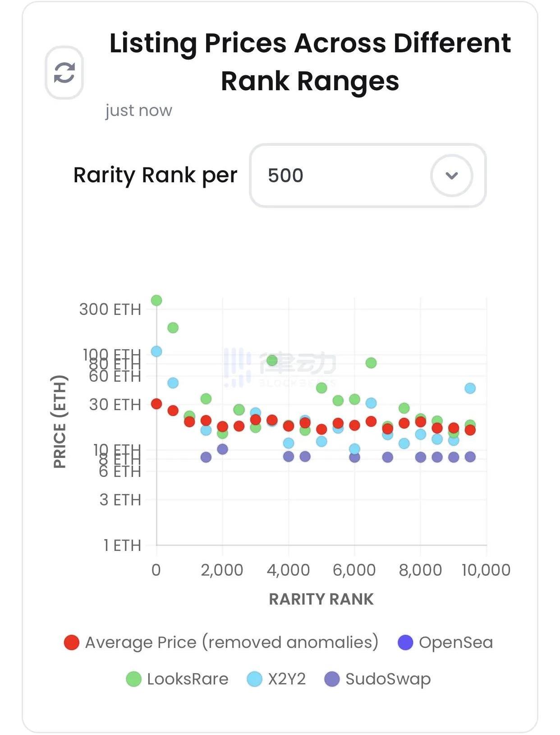Click the blue OpenSea legend dot

pos(405,643)
